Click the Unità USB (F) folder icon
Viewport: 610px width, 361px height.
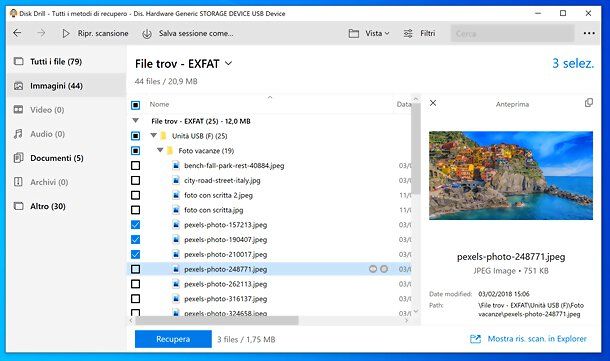point(163,136)
